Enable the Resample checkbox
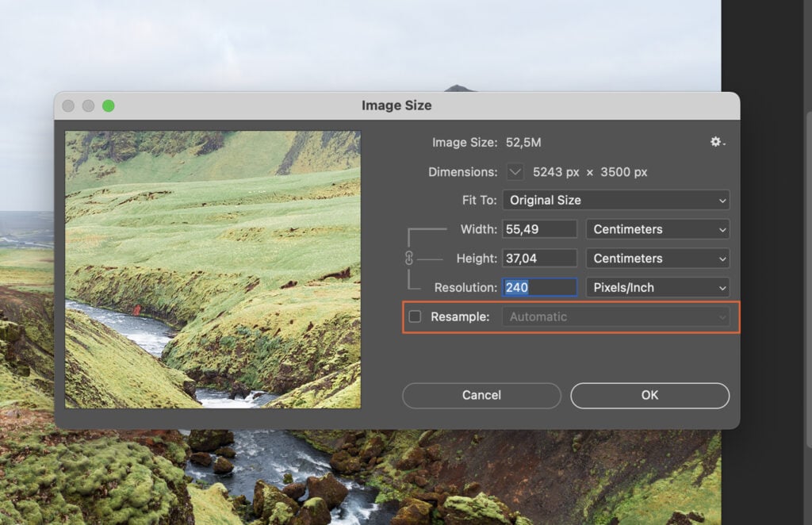Viewport: 812px width, 525px height. pos(414,316)
